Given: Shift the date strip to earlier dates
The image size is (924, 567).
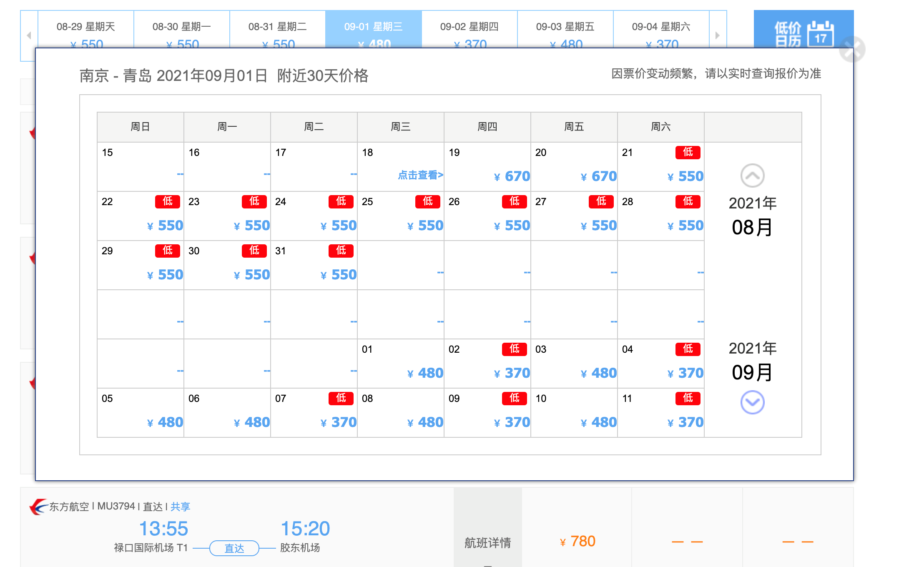Looking at the screenshot, I should pos(29,35).
